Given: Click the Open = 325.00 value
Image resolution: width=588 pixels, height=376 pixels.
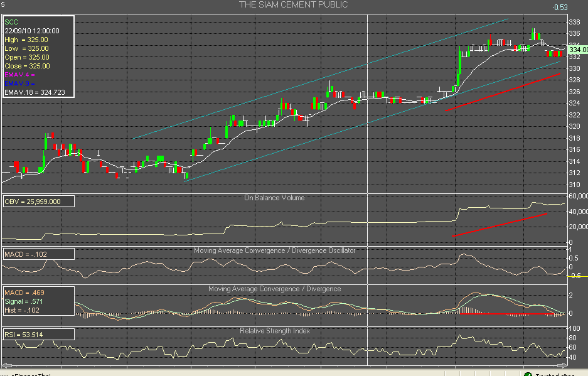Looking at the screenshot, I should (x=27, y=57).
